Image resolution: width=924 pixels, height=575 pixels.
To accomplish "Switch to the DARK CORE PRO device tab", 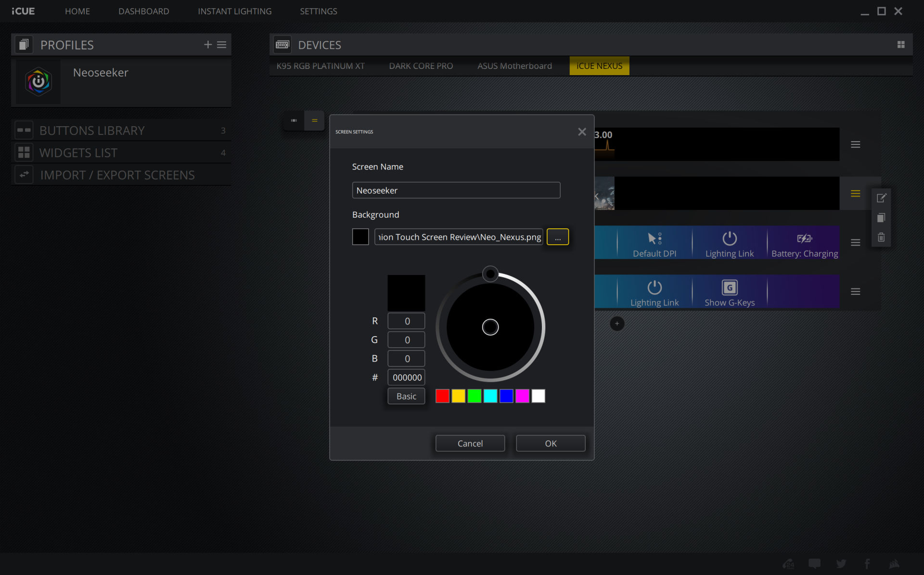I will pyautogui.click(x=421, y=65).
